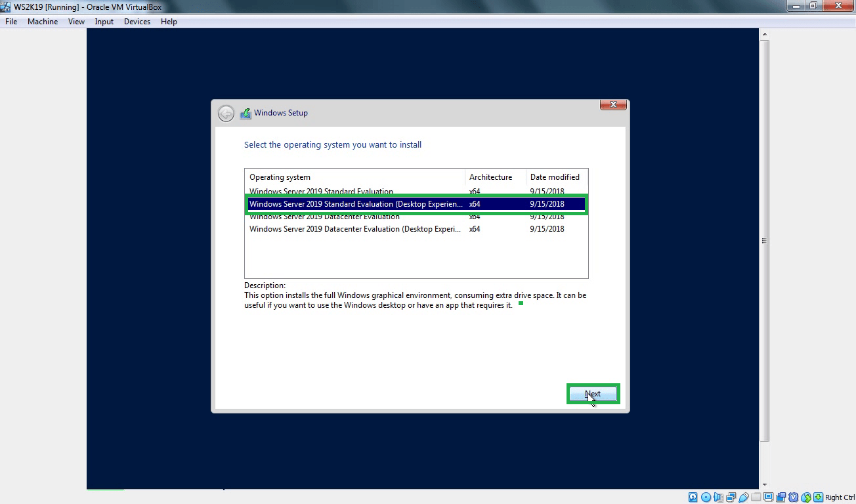Open the View menu
Image resolution: width=856 pixels, height=504 pixels.
[77, 22]
